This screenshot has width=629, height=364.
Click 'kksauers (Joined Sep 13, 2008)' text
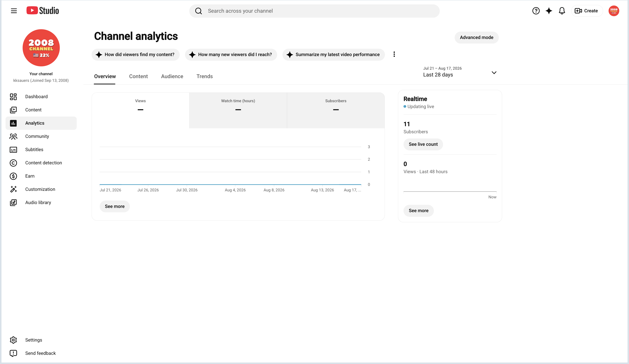pos(41,80)
